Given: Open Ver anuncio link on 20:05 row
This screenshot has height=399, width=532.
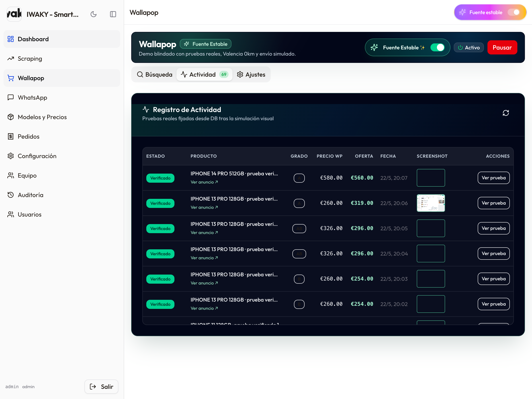Looking at the screenshot, I should pos(204,232).
